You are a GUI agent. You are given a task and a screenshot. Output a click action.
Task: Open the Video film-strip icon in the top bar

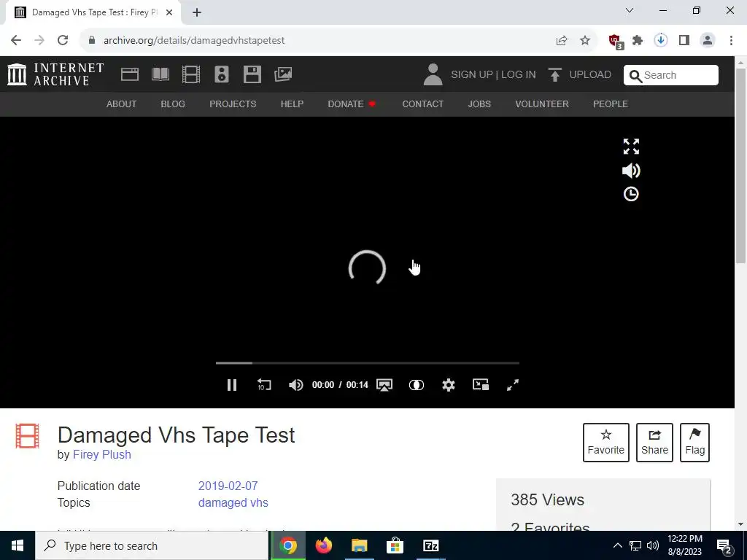191,74
